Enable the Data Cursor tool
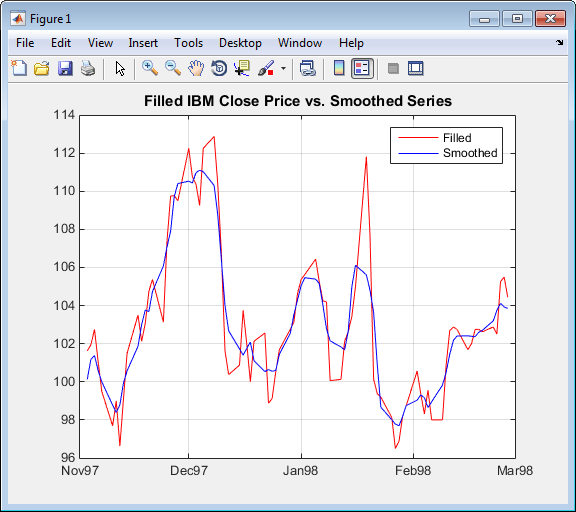The image size is (576, 512). coord(242,68)
